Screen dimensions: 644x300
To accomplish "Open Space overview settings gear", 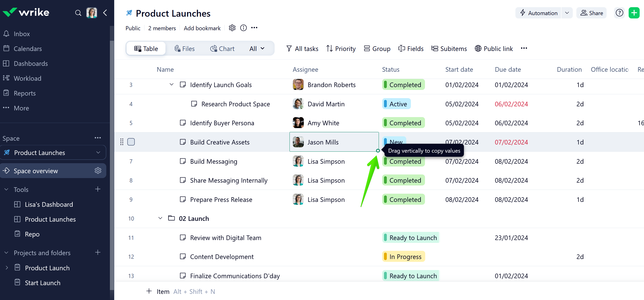I will point(98,171).
